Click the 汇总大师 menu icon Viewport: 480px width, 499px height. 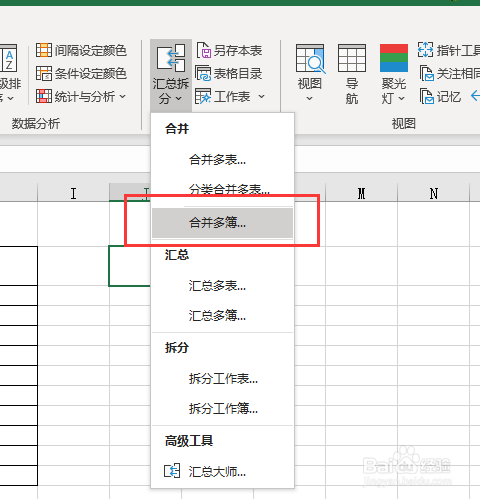pos(172,471)
